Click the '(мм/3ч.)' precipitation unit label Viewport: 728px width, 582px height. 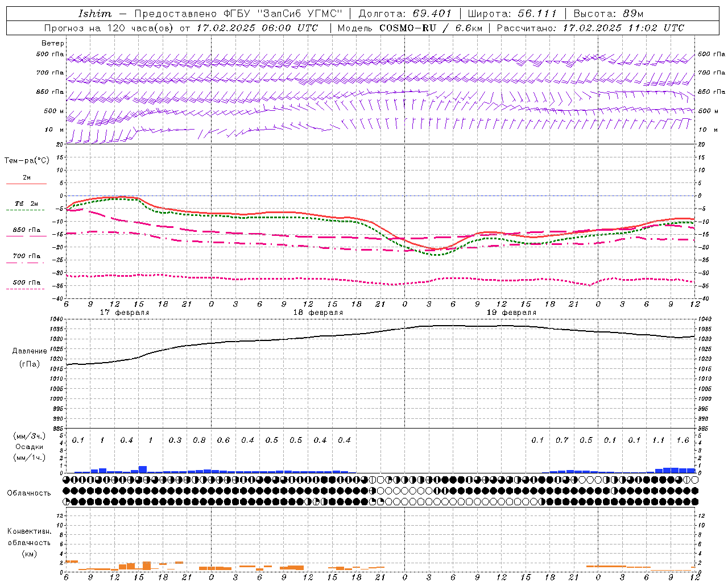pyautogui.click(x=30, y=436)
